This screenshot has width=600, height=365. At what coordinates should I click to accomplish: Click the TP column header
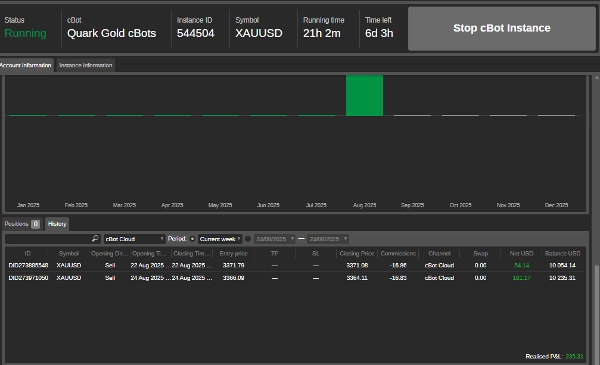pos(274,253)
